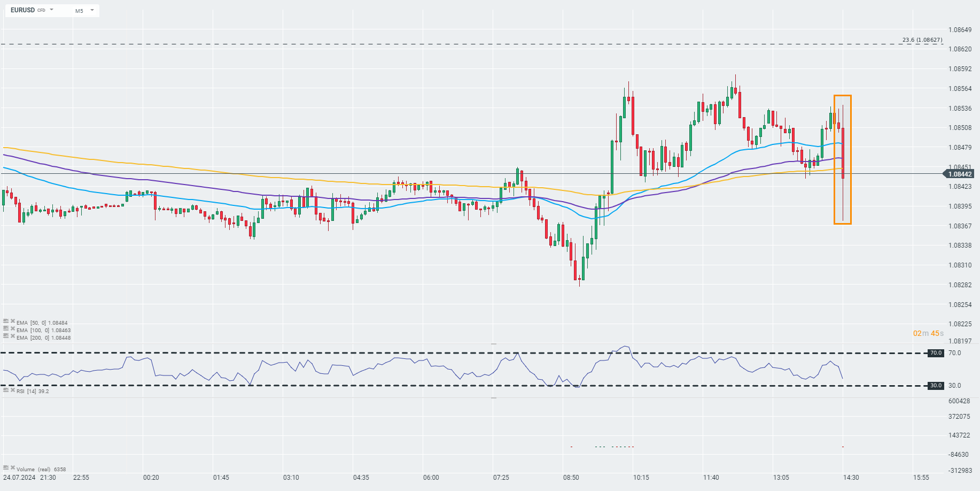Select the 23.6 Fibonacci level label
Image resolution: width=980 pixels, height=491 pixels.
[922, 40]
